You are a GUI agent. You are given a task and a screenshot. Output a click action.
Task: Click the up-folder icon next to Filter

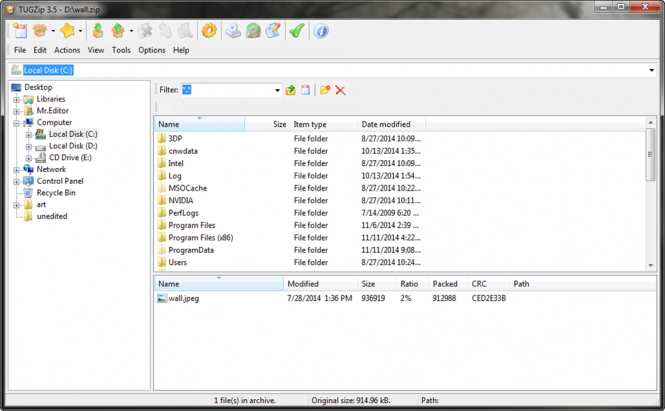tap(290, 90)
